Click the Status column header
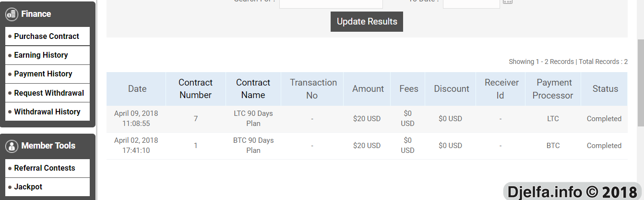This screenshot has width=644, height=200. point(605,89)
